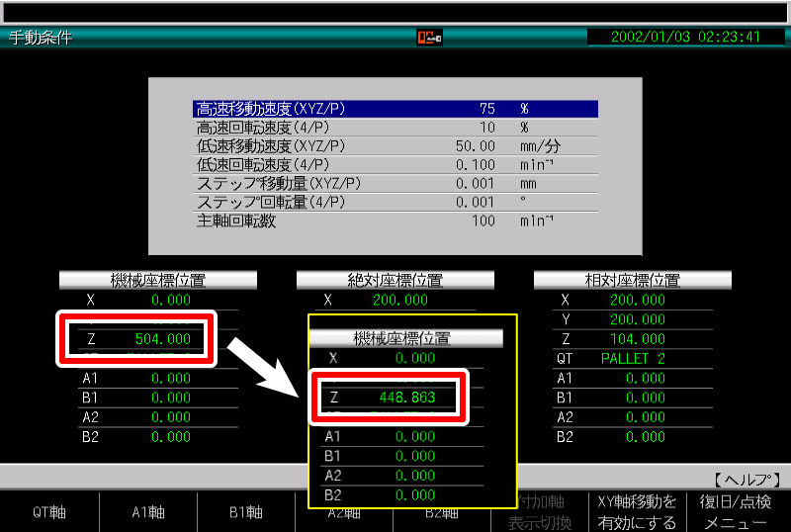
Task: Click the date and time display
Action: [x=684, y=38]
